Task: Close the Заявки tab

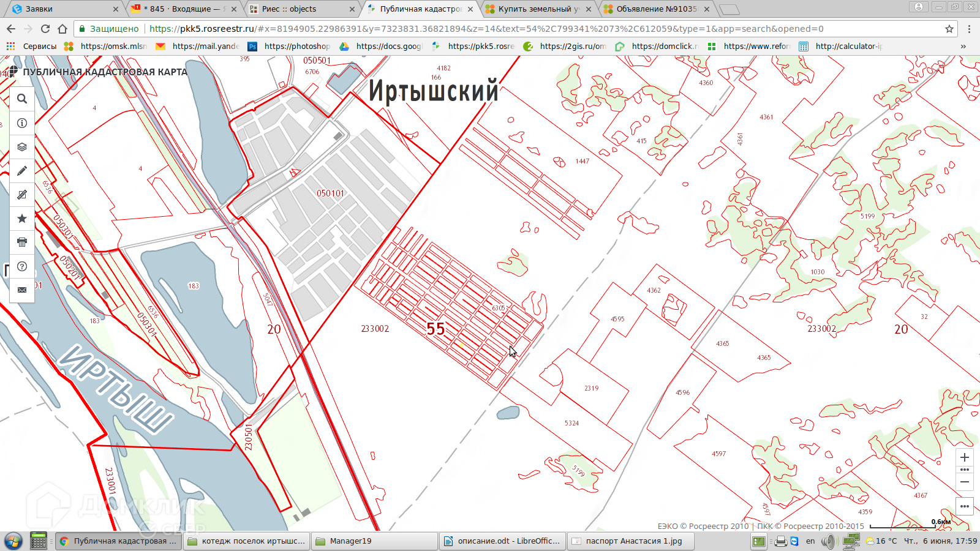Action: [x=116, y=9]
